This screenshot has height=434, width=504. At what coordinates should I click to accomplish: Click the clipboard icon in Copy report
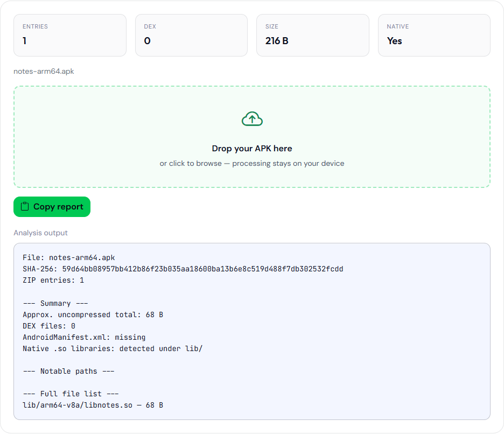click(25, 206)
